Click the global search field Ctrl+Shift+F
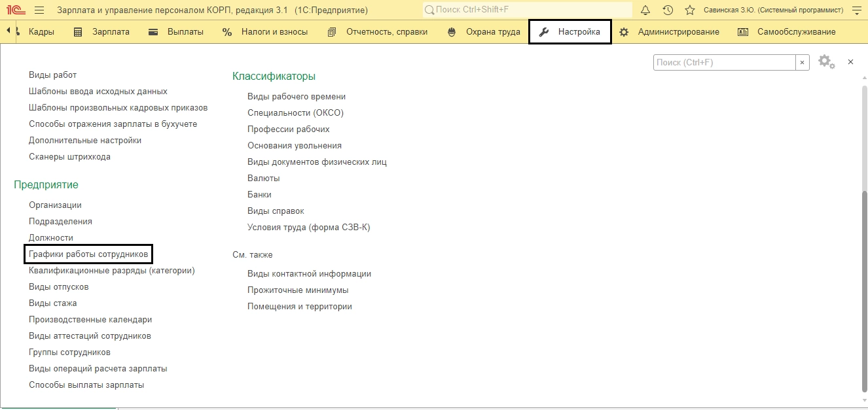 tap(527, 10)
